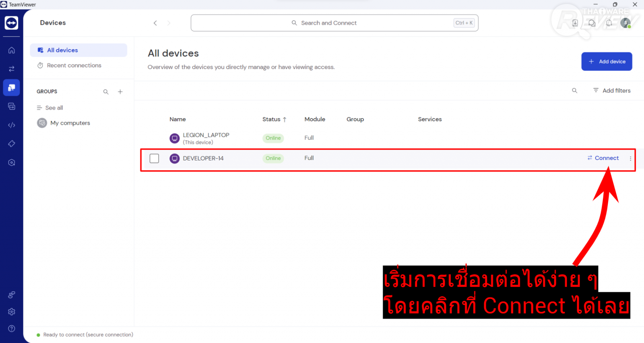Open the notifications bell

(609, 23)
